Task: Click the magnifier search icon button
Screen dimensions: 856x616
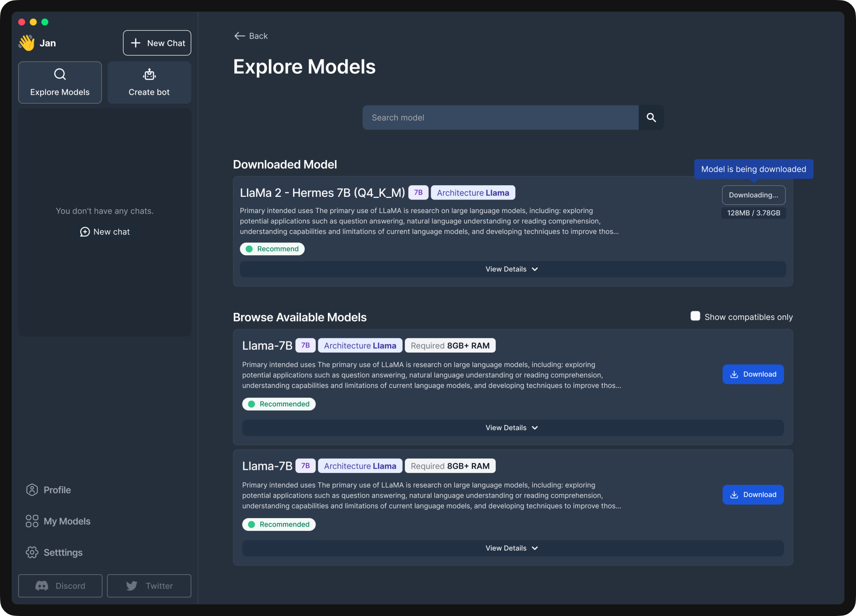Action: tap(651, 118)
